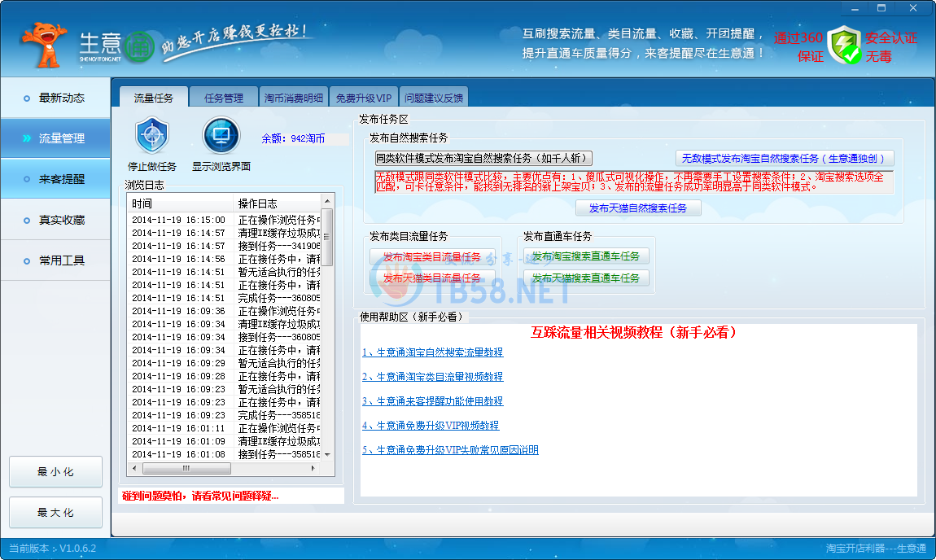The height and width of the screenshot is (560, 936).
Task: Open link 2 生意通淘宝类目流量视频教程
Action: pos(433,377)
